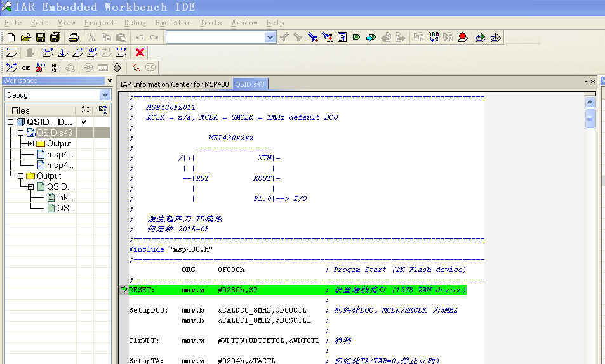Screen dimensions: 605x364
Task: Click the Go run icon
Action: click(121, 51)
